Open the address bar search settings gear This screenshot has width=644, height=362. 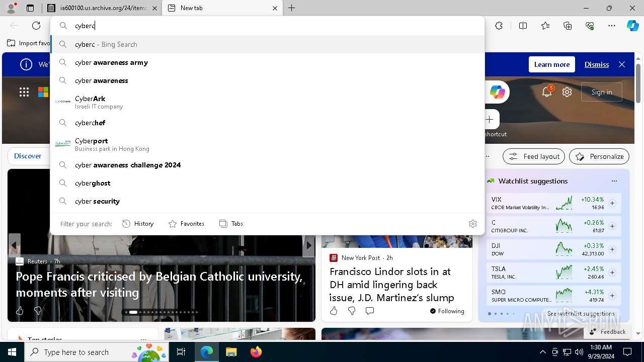pyautogui.click(x=472, y=224)
